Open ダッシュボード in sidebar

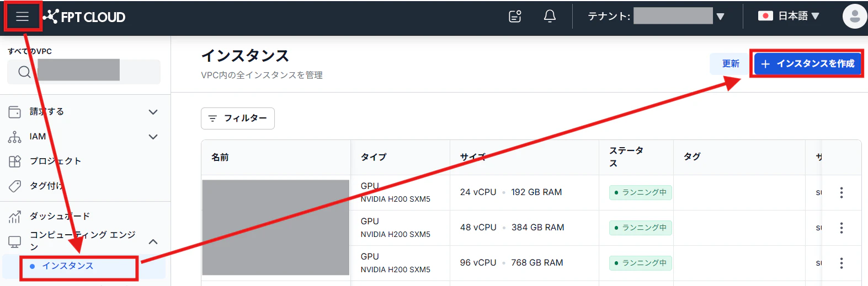pyautogui.click(x=60, y=216)
